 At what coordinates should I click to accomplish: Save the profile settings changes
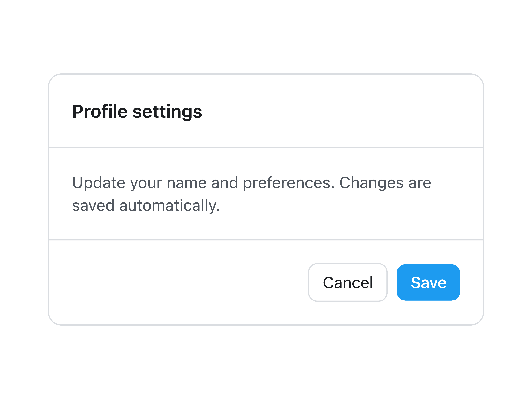428,282
